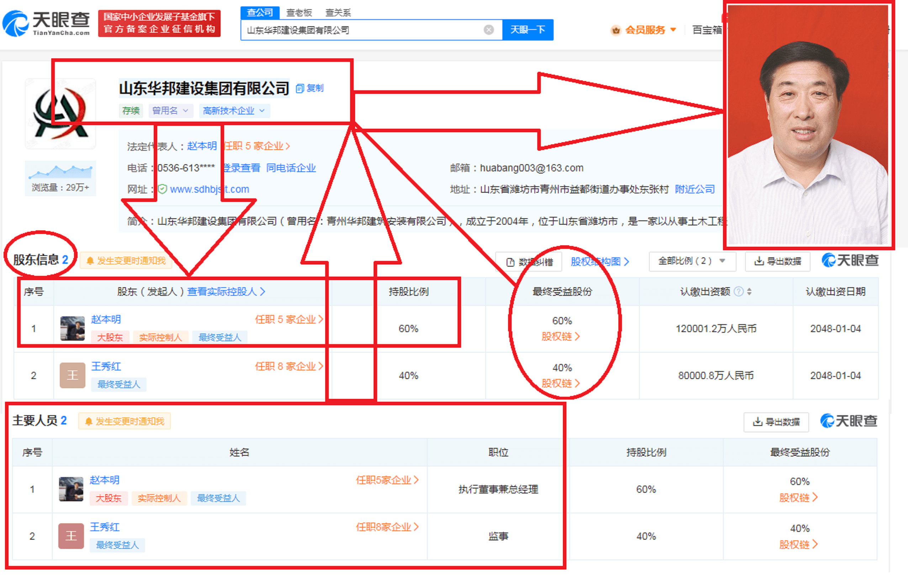Click the help icon beside 认缴出资额
Screen dimensions: 908x588
[x=739, y=292]
